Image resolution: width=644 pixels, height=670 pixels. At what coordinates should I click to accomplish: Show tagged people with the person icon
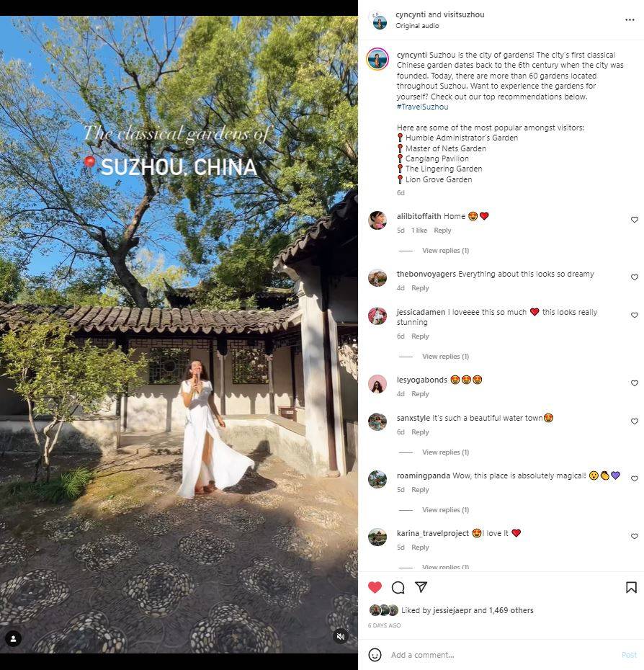pyautogui.click(x=13, y=639)
